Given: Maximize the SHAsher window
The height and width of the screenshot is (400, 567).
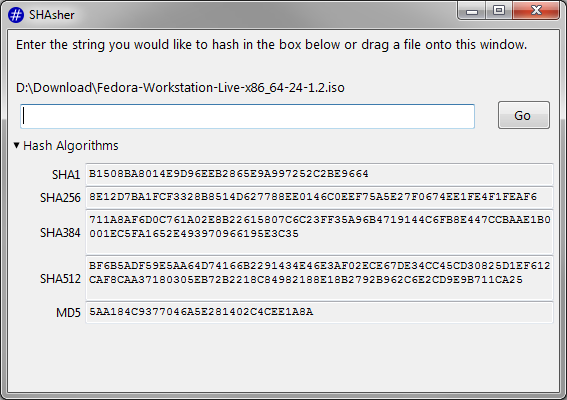Looking at the screenshot, I should click(499, 11).
